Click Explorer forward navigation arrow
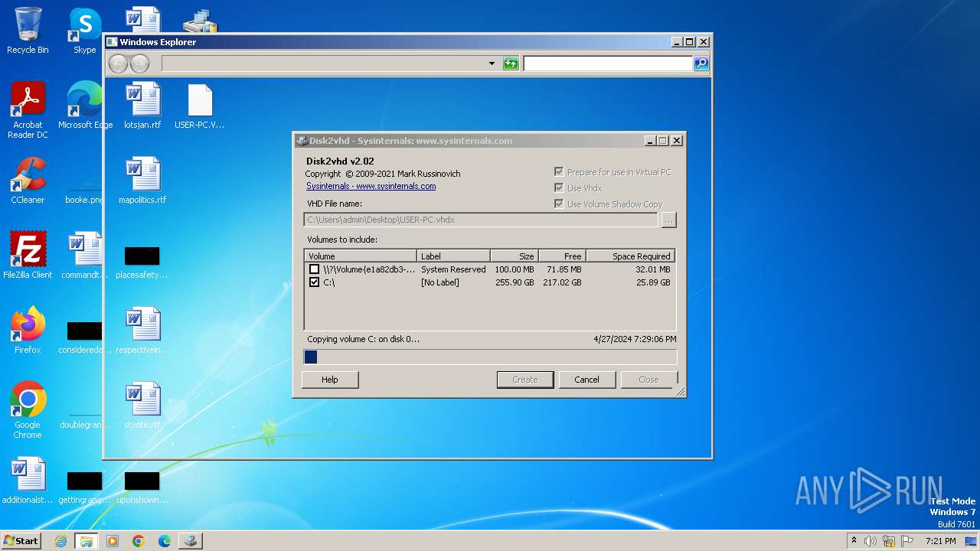980x551 pixels. click(139, 64)
